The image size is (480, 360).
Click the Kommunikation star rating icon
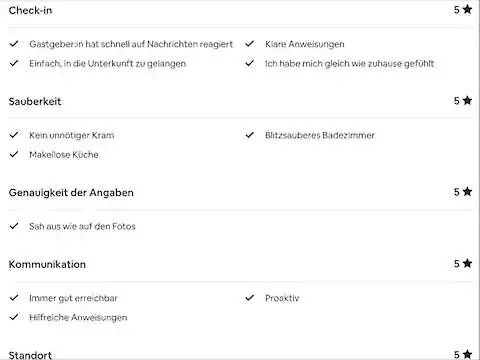[468, 263]
